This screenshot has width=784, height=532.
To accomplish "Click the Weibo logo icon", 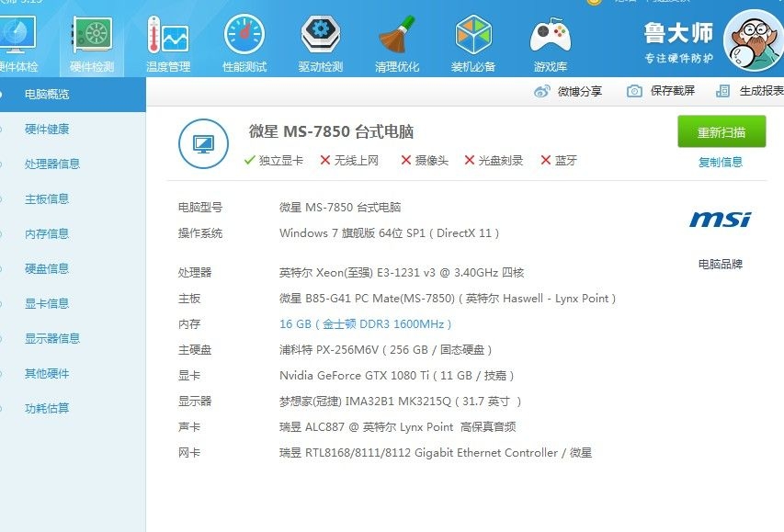I will [542, 92].
